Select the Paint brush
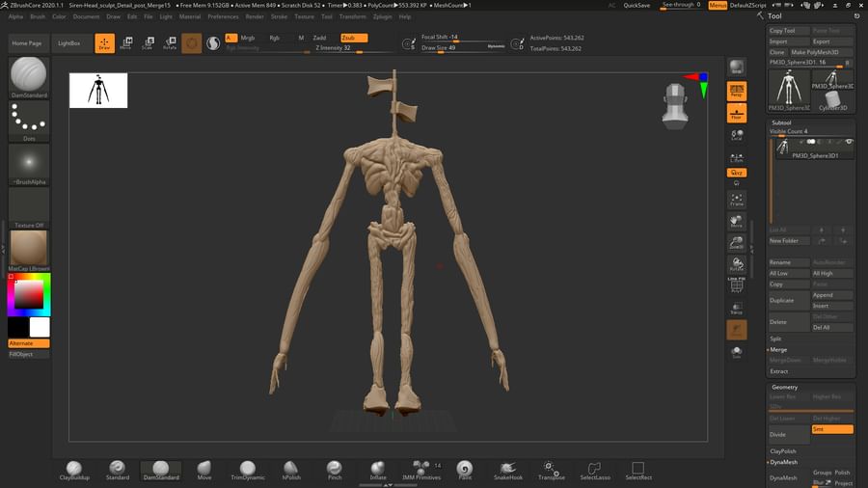This screenshot has height=488, width=868. [x=465, y=471]
